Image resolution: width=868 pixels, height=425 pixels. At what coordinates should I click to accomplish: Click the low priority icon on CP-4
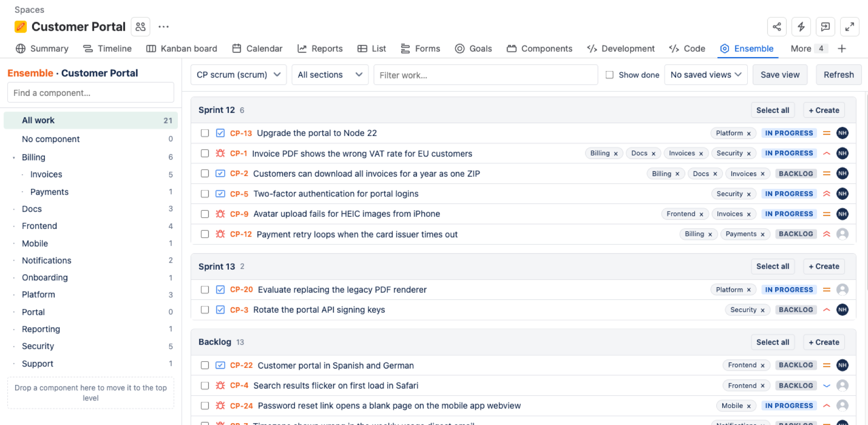click(826, 386)
